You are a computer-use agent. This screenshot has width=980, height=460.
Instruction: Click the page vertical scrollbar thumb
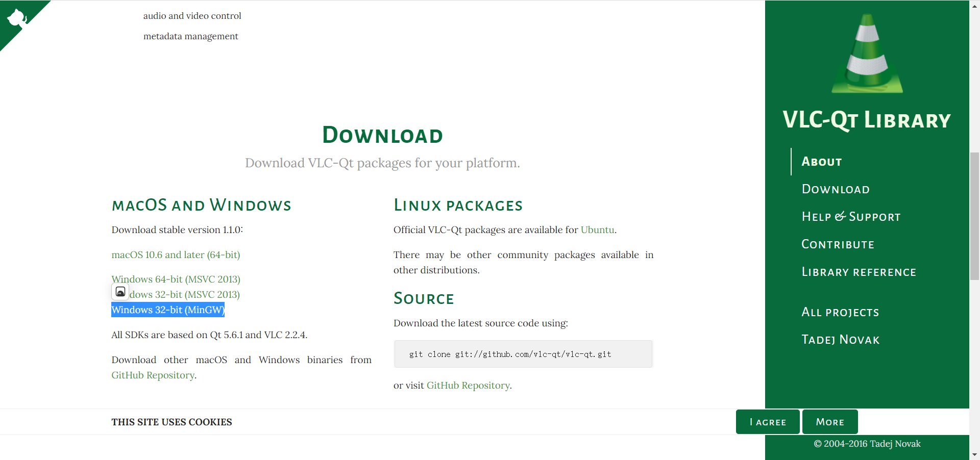[974, 216]
